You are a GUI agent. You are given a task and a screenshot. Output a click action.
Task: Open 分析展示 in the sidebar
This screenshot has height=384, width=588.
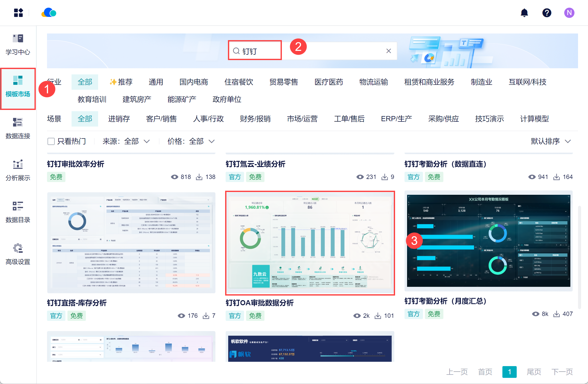coord(18,171)
